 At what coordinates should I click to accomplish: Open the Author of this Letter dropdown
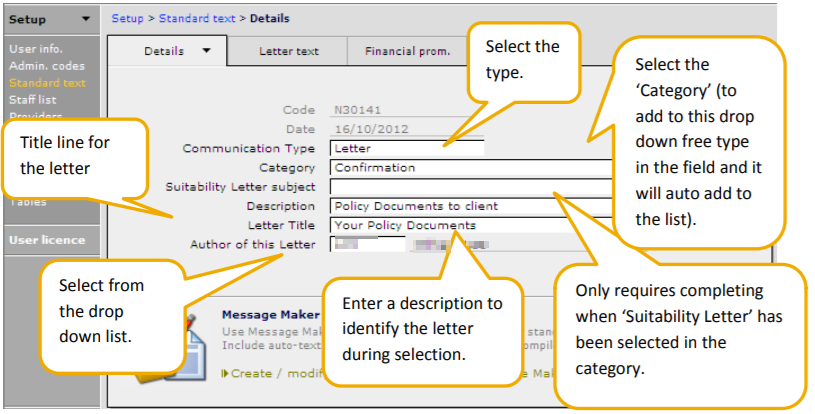pyautogui.click(x=367, y=244)
